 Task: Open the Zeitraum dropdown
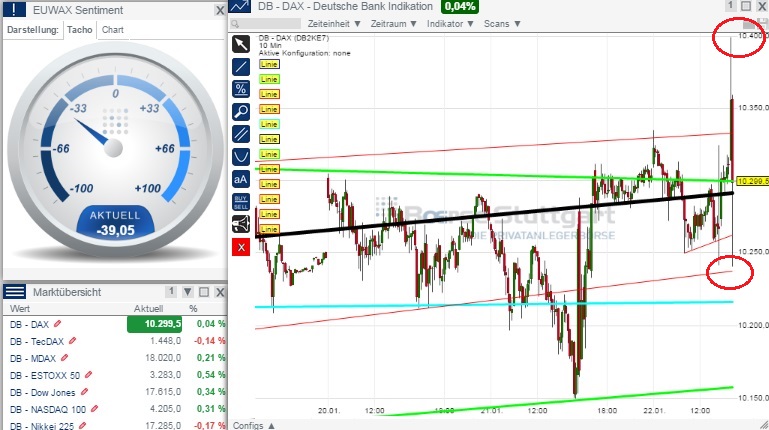(x=393, y=24)
